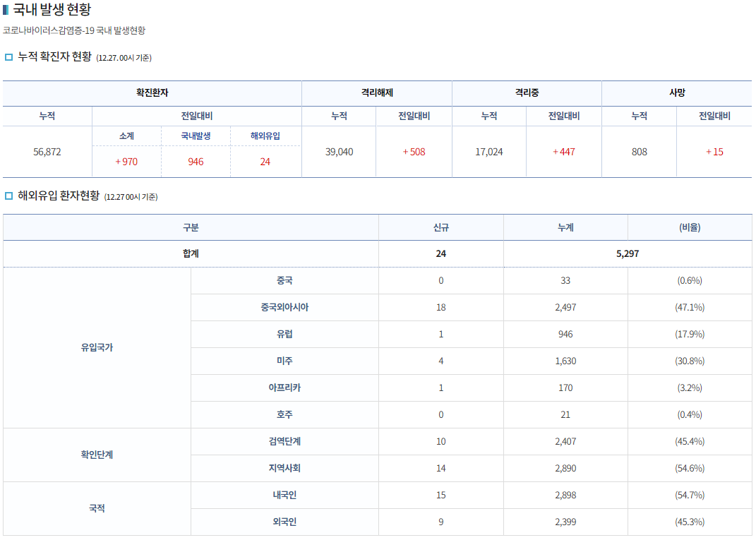756x540 pixels.
Task: Click the 확진환자 column header
Action: (152, 92)
